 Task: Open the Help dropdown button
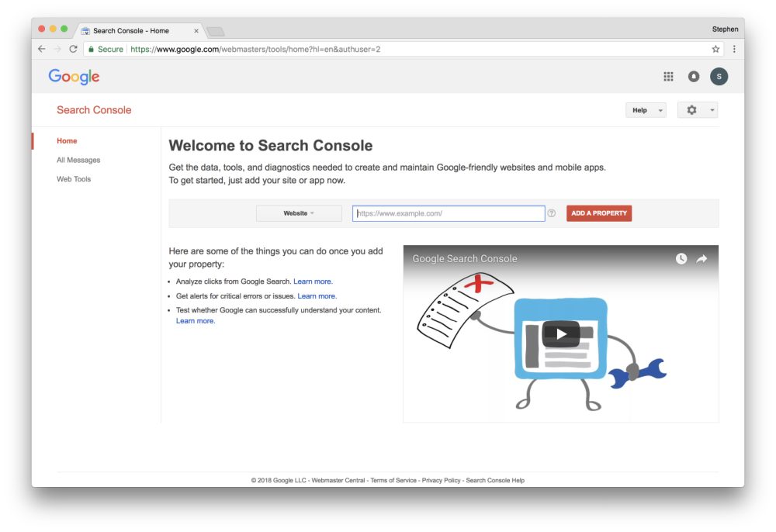pos(646,110)
